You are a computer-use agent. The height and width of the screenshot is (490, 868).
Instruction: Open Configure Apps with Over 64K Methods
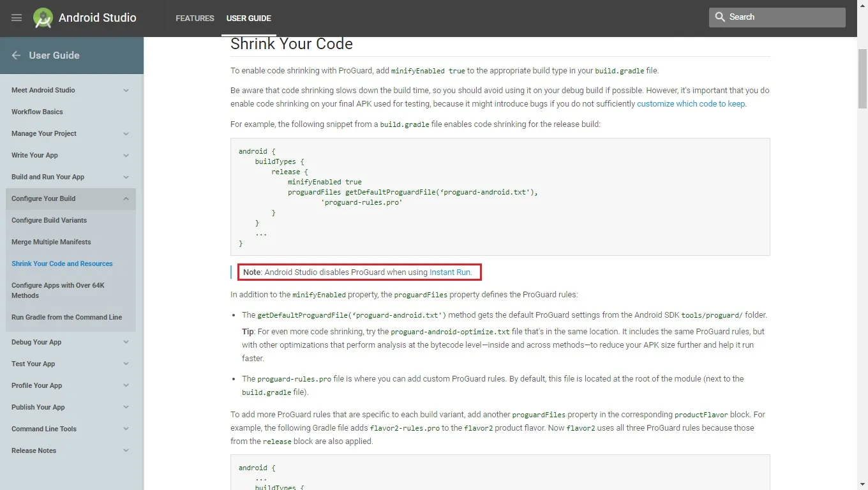(58, 290)
